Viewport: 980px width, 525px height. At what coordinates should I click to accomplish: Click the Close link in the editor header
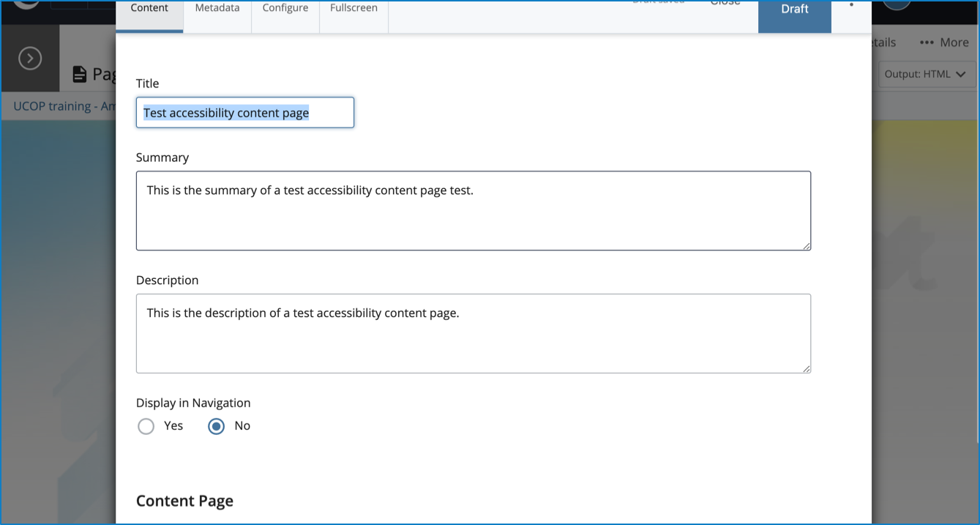[725, 3]
